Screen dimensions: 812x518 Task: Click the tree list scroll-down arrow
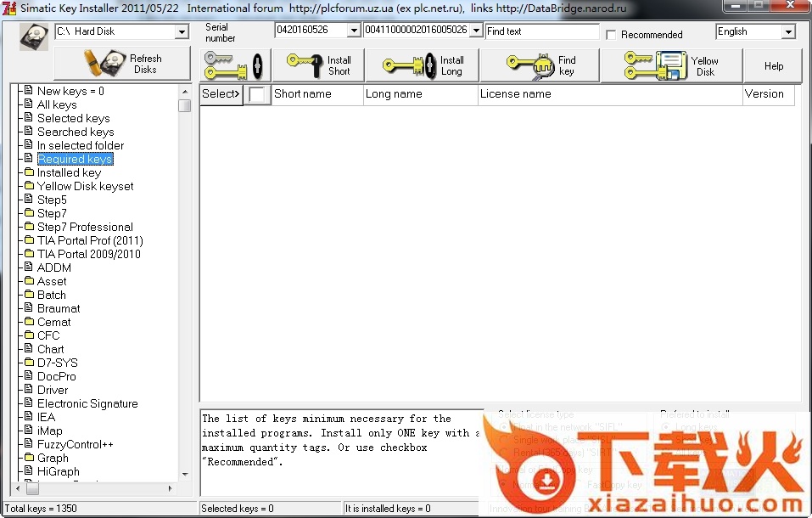click(x=185, y=475)
